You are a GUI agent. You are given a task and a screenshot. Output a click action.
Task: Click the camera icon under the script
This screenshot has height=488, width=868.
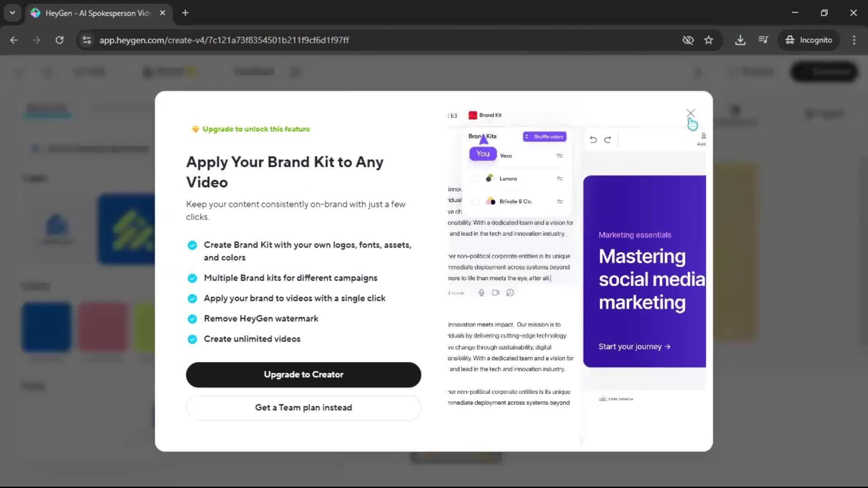[495, 293]
